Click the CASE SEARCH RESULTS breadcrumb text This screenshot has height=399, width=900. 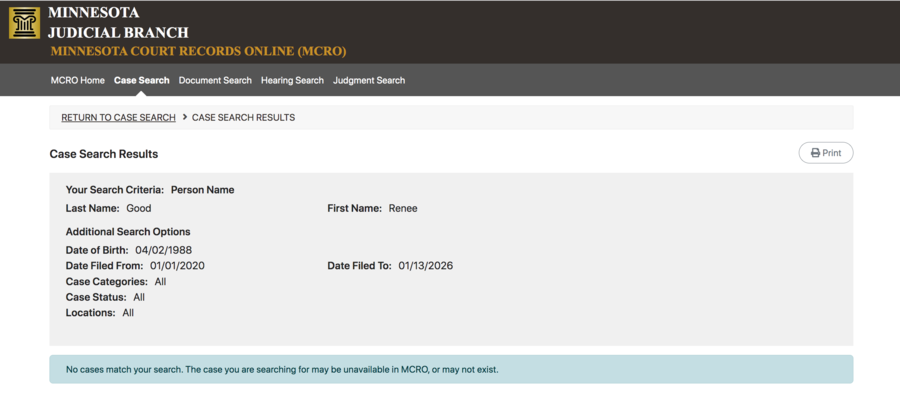[243, 118]
